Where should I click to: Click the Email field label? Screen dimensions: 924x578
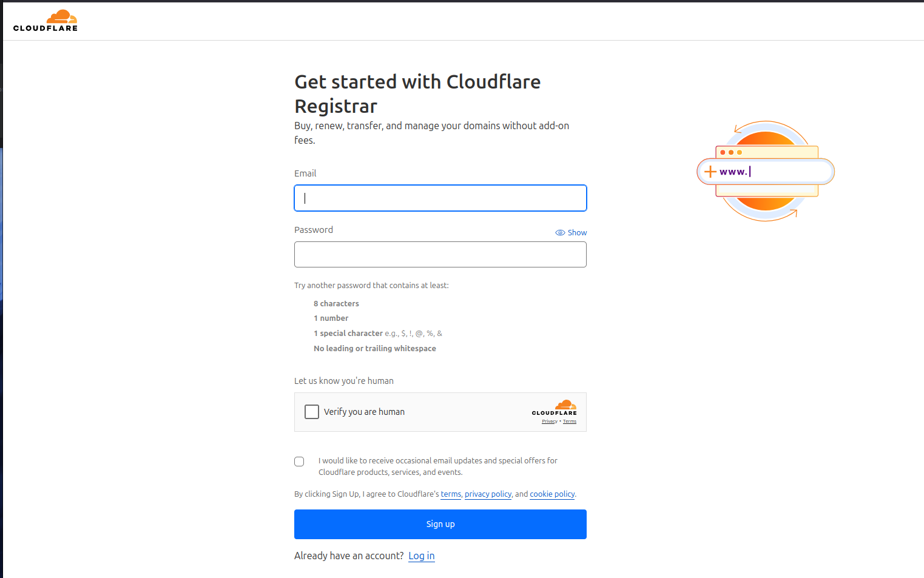[305, 173]
